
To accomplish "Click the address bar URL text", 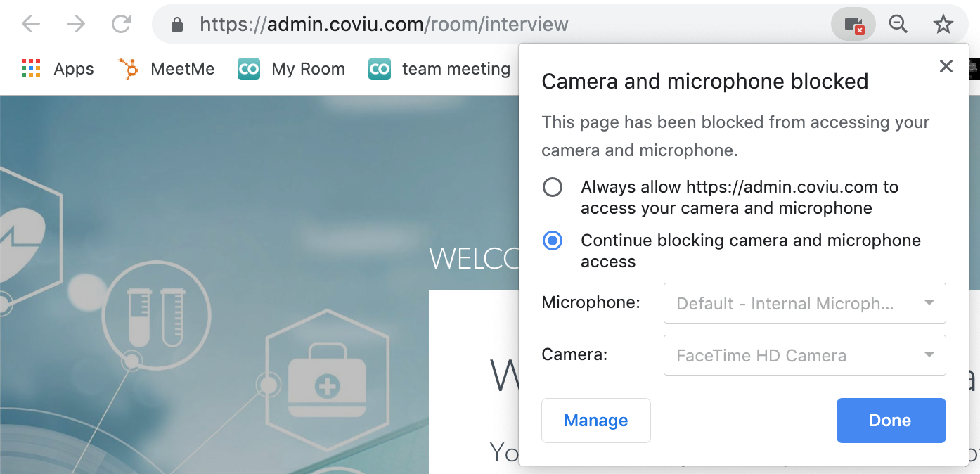I will [x=384, y=25].
